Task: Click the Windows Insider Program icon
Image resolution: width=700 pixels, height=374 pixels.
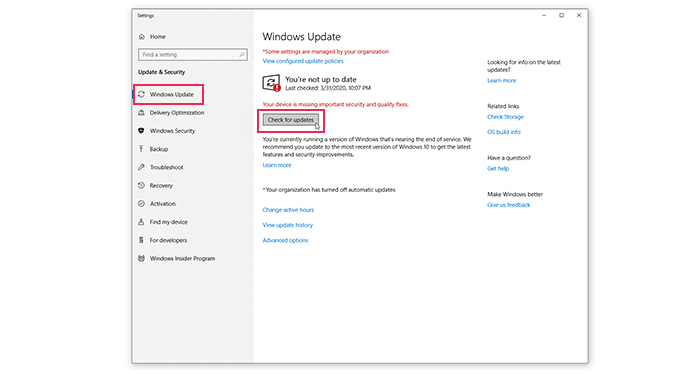Action: coord(142,258)
